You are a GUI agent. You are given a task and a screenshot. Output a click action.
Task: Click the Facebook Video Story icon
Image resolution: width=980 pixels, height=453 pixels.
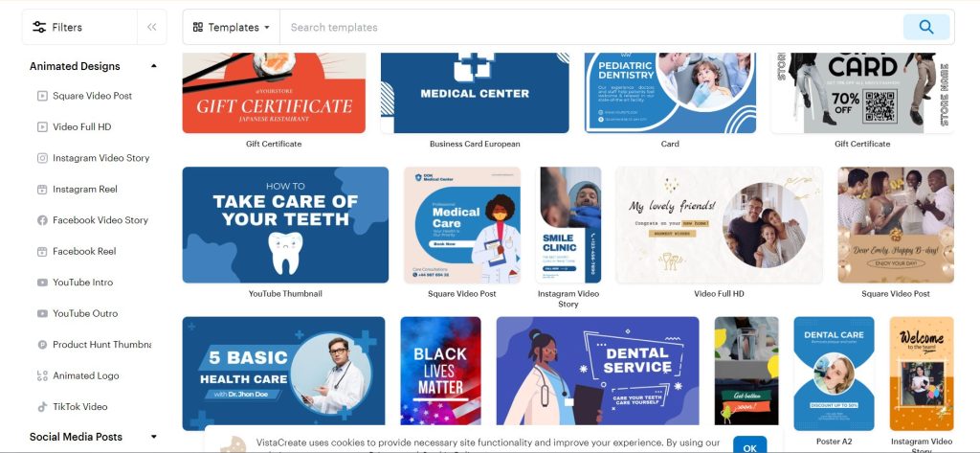coord(42,220)
